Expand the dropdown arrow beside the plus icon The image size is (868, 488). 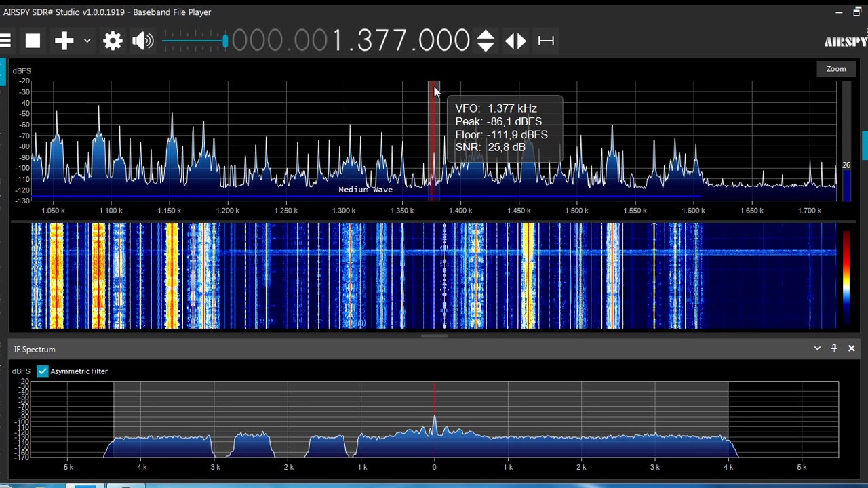click(87, 41)
